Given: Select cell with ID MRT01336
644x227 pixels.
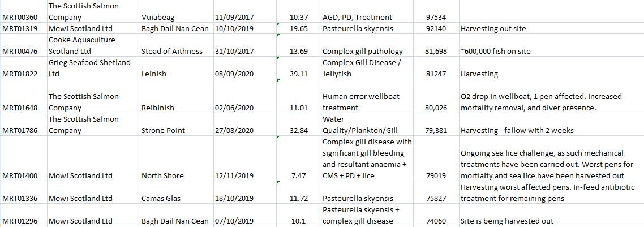Looking at the screenshot, I should click(x=20, y=198).
